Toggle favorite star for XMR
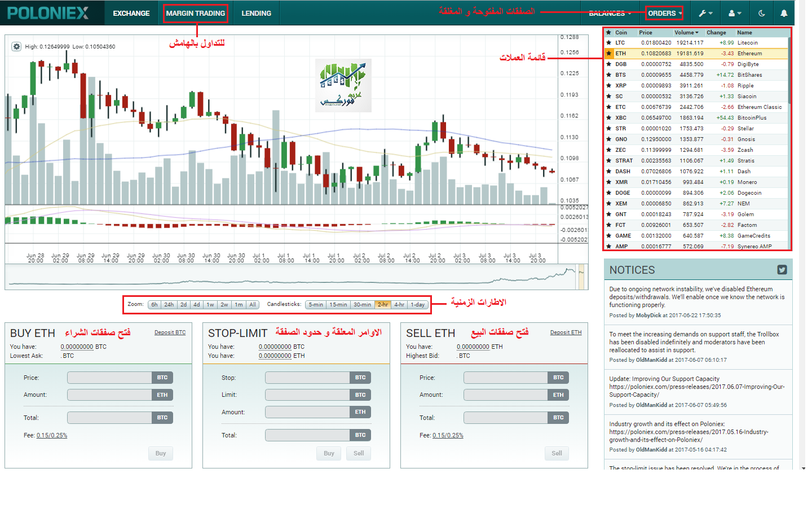Image resolution: width=812 pixels, height=508 pixels. 609,182
